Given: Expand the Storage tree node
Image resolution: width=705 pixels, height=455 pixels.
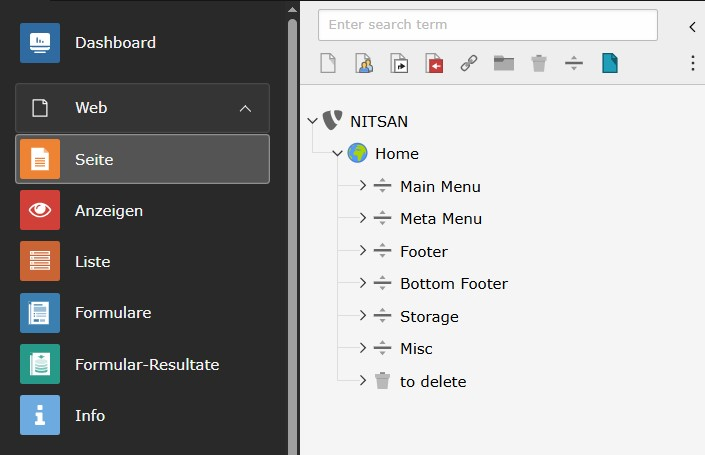Looking at the screenshot, I should (x=363, y=316).
